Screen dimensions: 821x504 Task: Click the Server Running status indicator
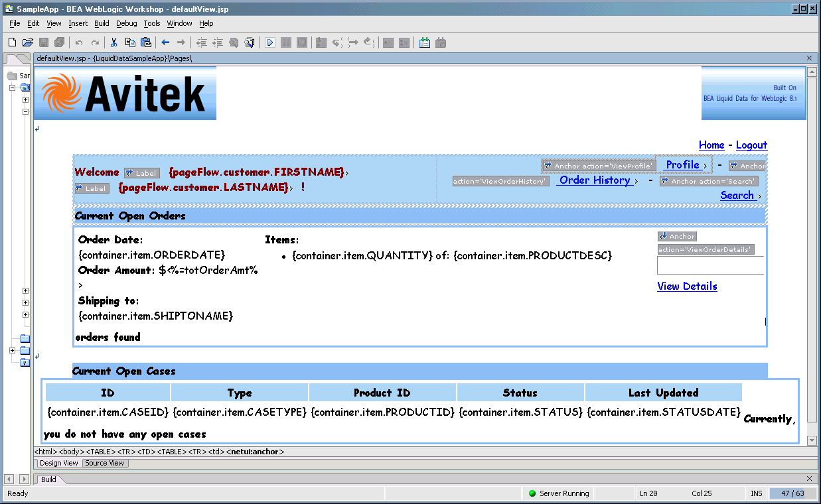[x=559, y=493]
